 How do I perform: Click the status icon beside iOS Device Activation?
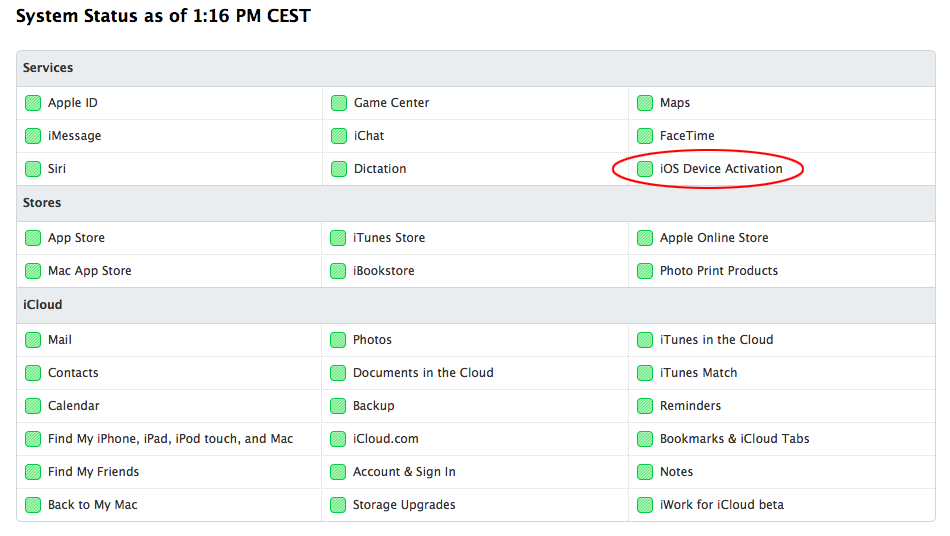(x=645, y=169)
